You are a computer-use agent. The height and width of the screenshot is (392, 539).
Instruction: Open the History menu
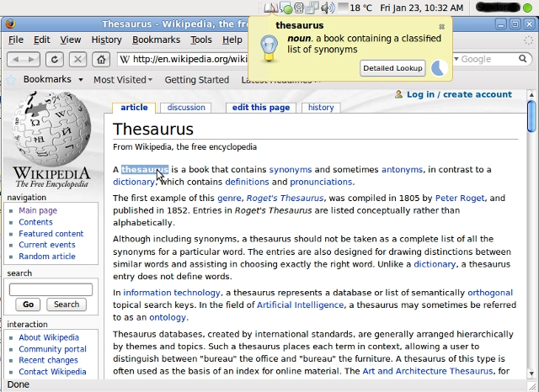click(107, 40)
